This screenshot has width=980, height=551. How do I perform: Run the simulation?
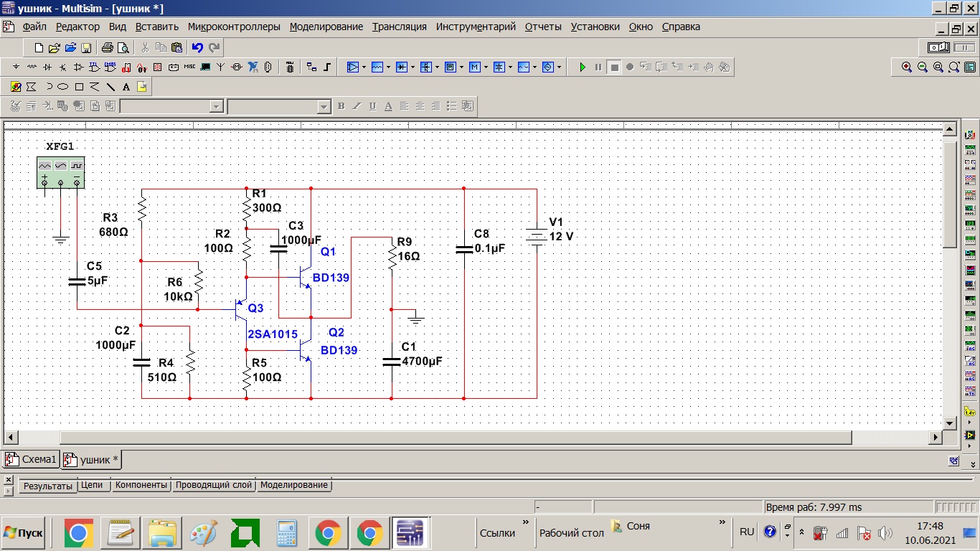point(583,67)
